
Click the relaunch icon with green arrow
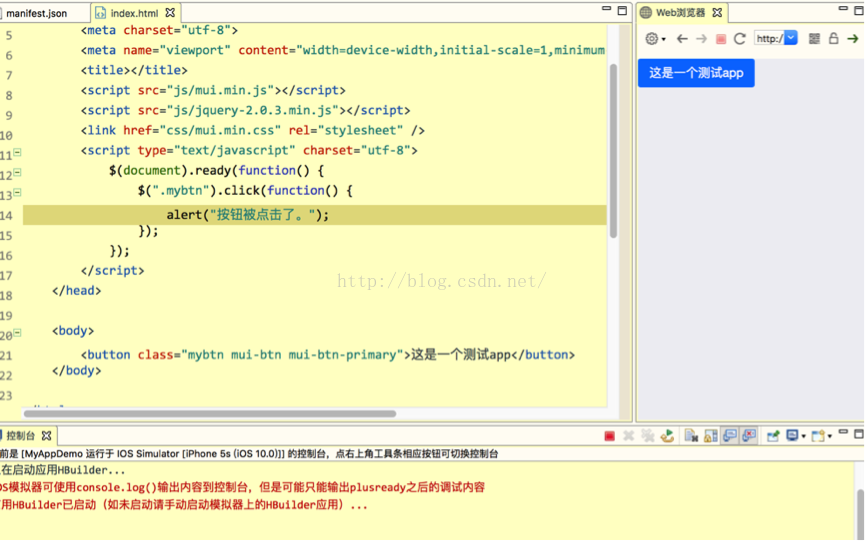click(668, 436)
